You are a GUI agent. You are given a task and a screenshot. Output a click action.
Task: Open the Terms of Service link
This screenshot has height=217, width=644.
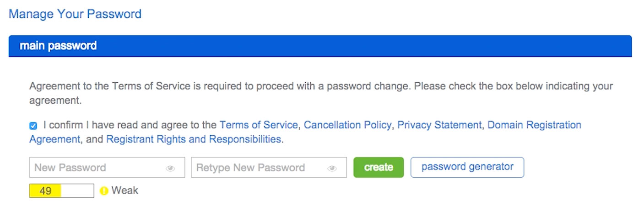(x=259, y=125)
